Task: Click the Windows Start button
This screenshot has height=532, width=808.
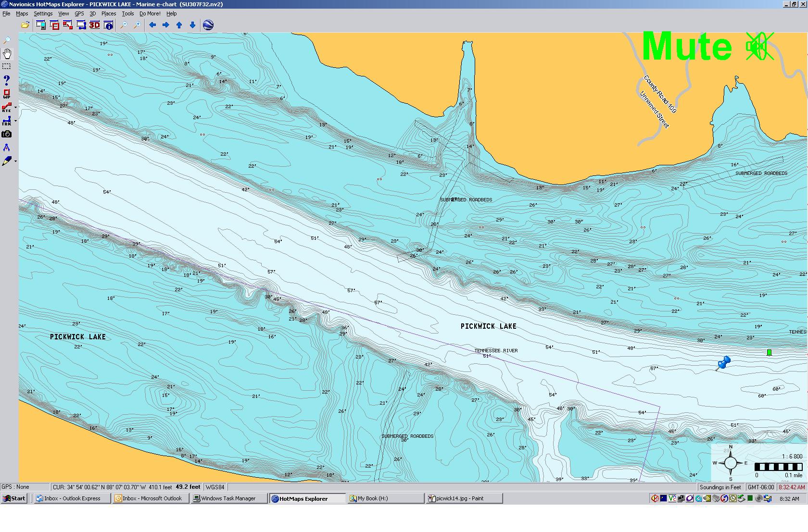Action: click(x=14, y=498)
